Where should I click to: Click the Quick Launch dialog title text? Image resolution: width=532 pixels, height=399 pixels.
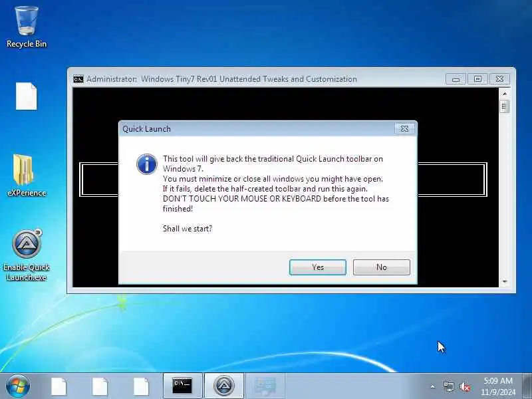click(x=146, y=129)
